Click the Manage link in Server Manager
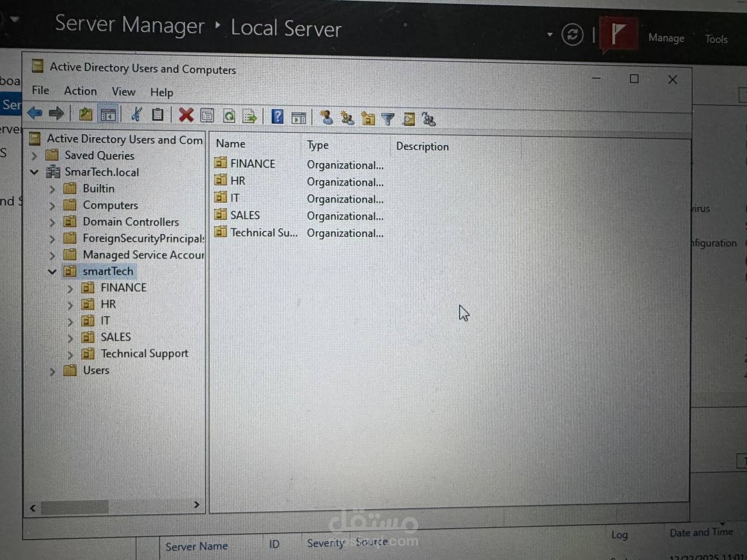The width and height of the screenshot is (747, 560). (666, 38)
